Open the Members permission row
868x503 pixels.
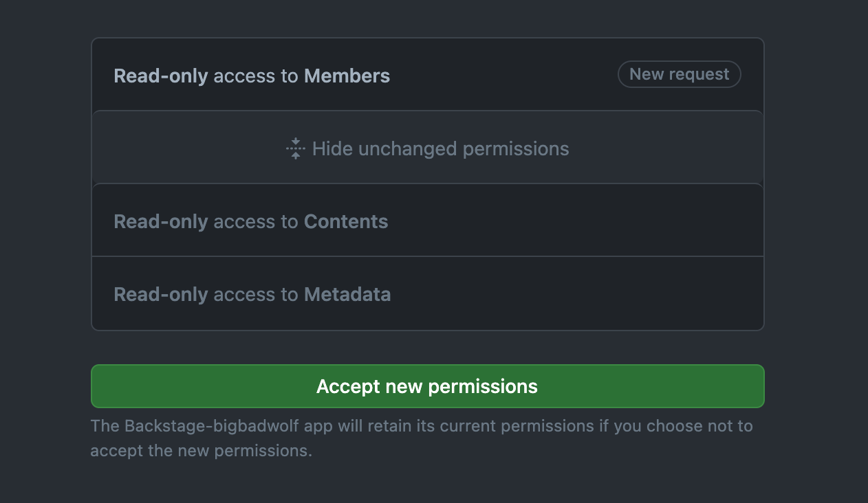(x=428, y=75)
